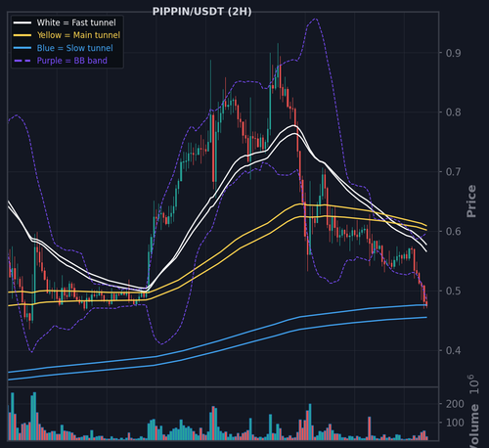Viewport: 489px width, 448px height.
Task: Click the 'Volume' axis title
Action: 474,426
